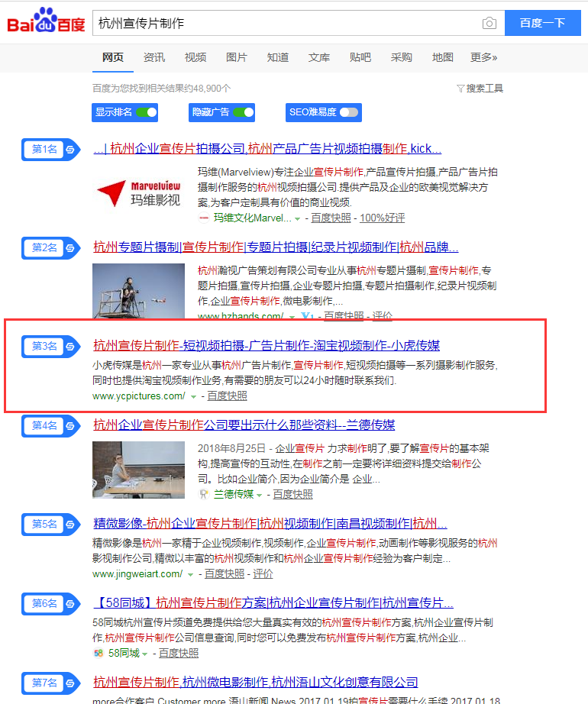Click the V1 credit badge after hzhands.com
The width and height of the screenshot is (588, 704).
pos(308,316)
